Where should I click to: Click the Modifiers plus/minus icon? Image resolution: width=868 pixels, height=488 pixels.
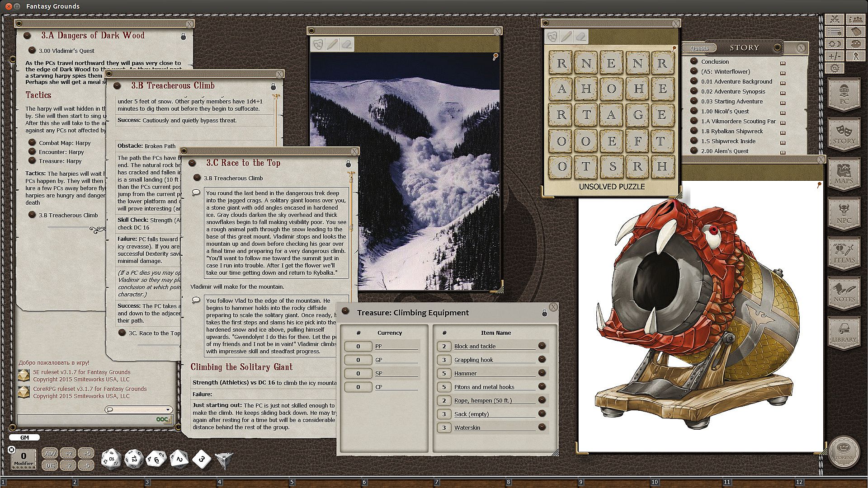point(835,56)
